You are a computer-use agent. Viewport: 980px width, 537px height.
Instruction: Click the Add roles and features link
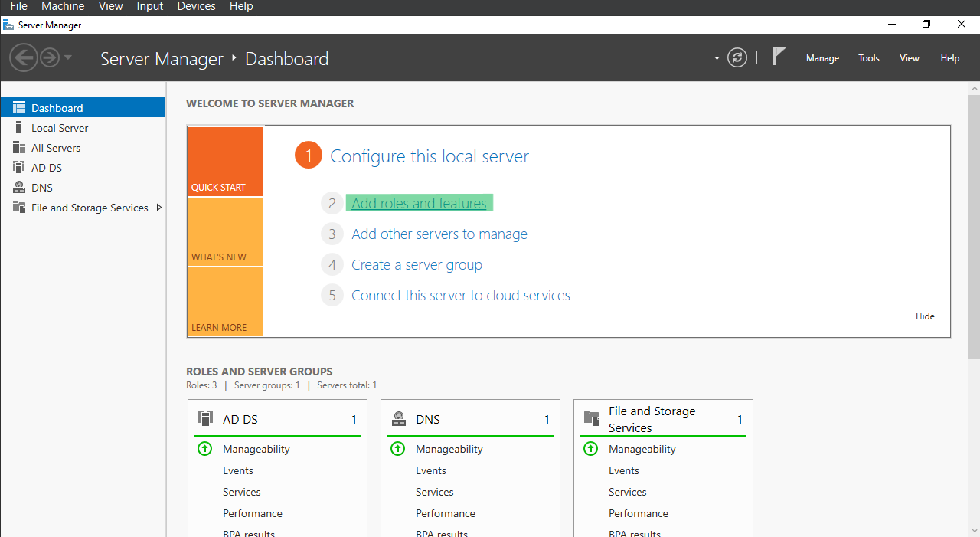click(x=419, y=203)
